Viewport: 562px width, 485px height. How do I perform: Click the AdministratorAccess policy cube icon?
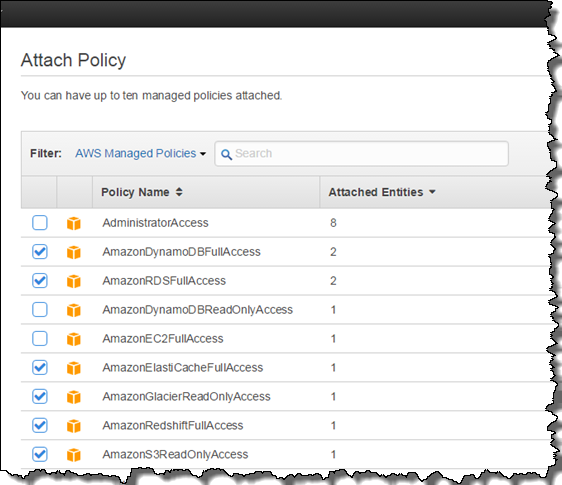coord(74,223)
